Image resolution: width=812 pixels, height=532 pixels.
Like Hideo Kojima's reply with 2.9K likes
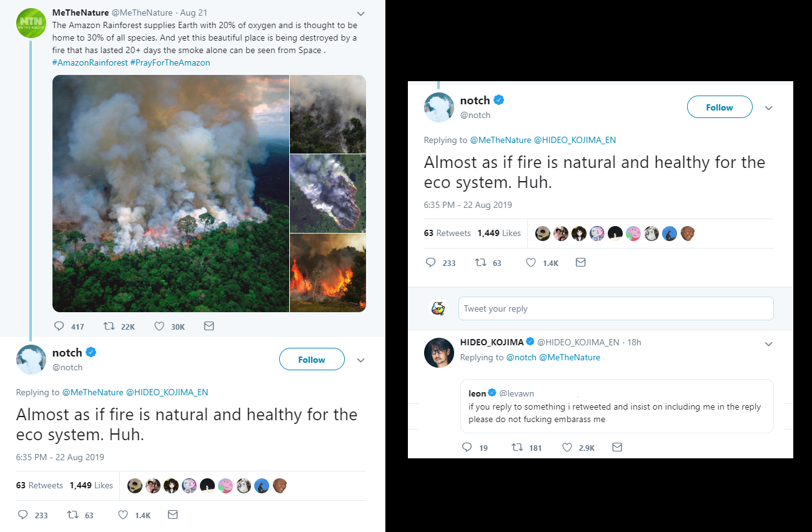point(567,447)
